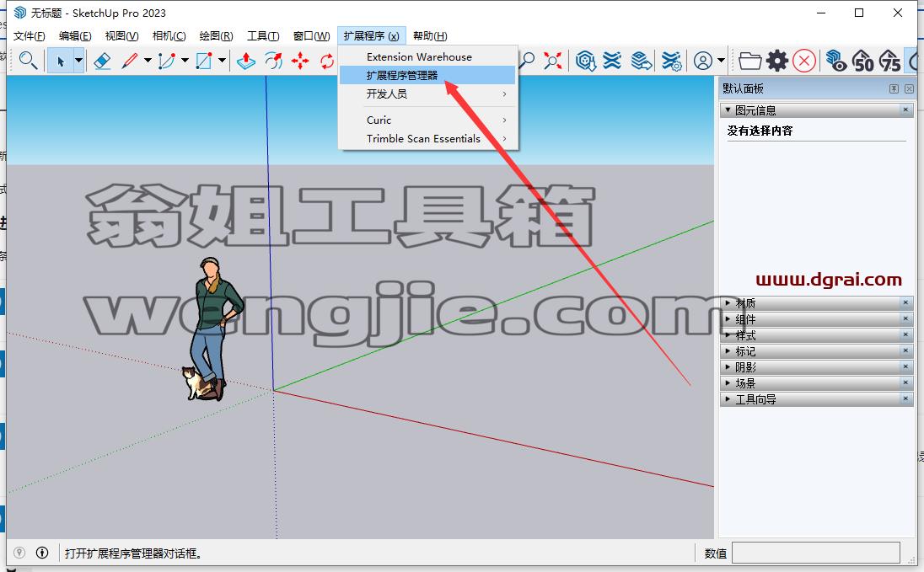Choose Extension Warehouse from the menu
The width and height of the screenshot is (924, 572).
click(x=427, y=56)
